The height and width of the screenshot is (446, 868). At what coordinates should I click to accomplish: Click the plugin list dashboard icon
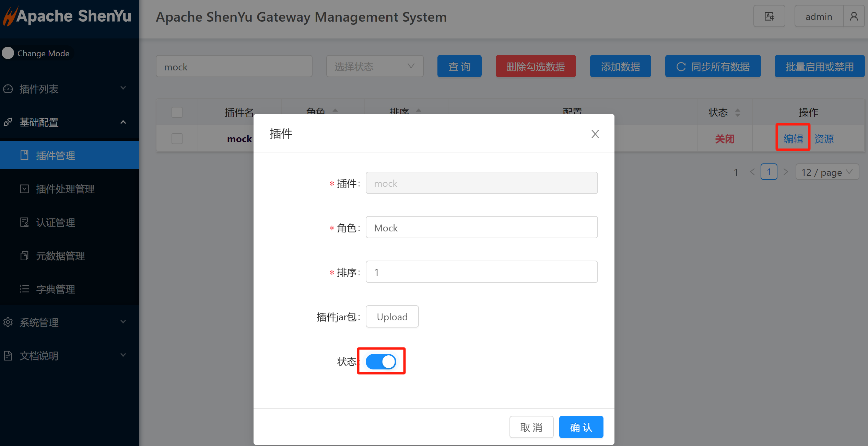pyautogui.click(x=8, y=89)
